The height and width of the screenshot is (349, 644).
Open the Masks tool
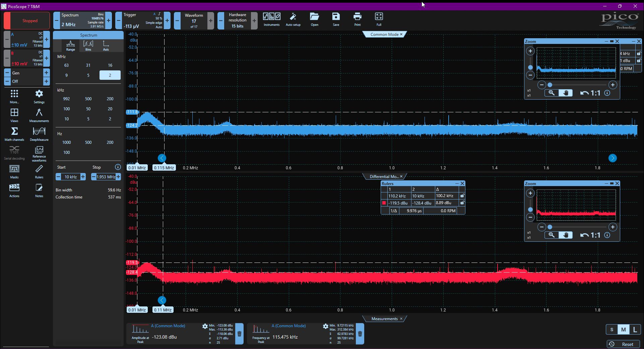(x=14, y=171)
